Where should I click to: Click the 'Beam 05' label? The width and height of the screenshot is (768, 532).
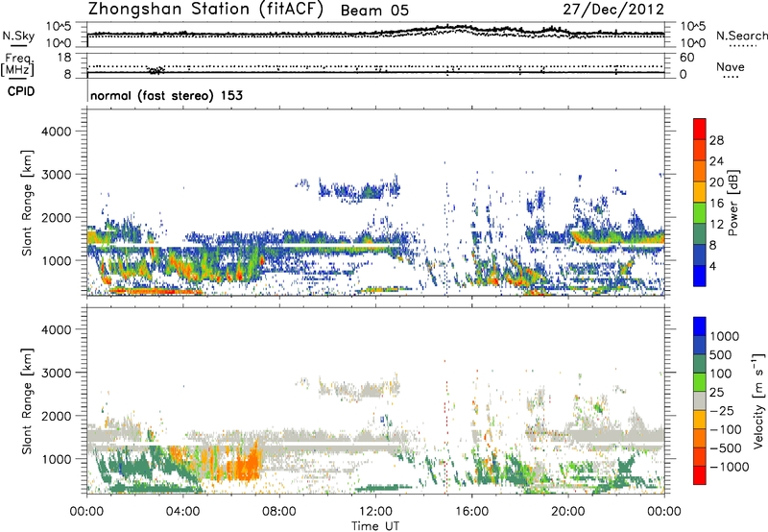(x=374, y=11)
